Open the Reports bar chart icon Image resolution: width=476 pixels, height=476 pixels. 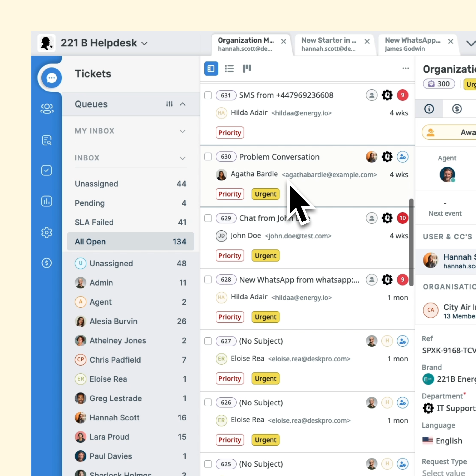pos(46,201)
